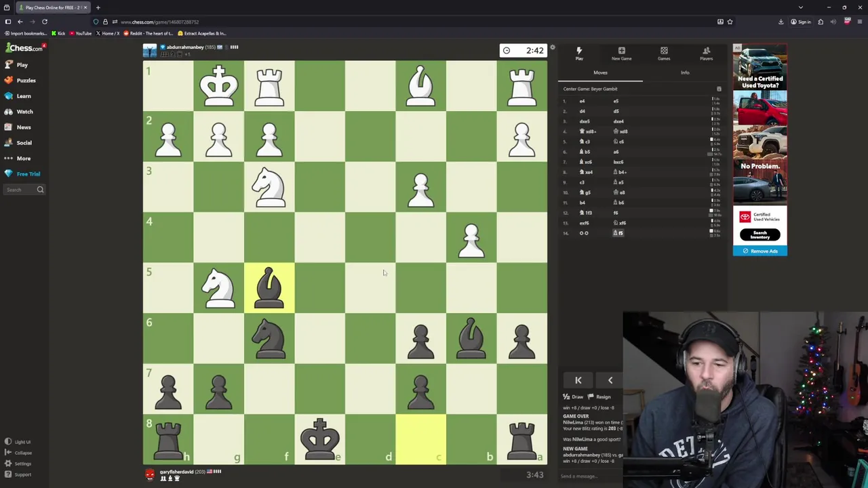
Task: Click the Sign In browser button
Action: (802, 22)
